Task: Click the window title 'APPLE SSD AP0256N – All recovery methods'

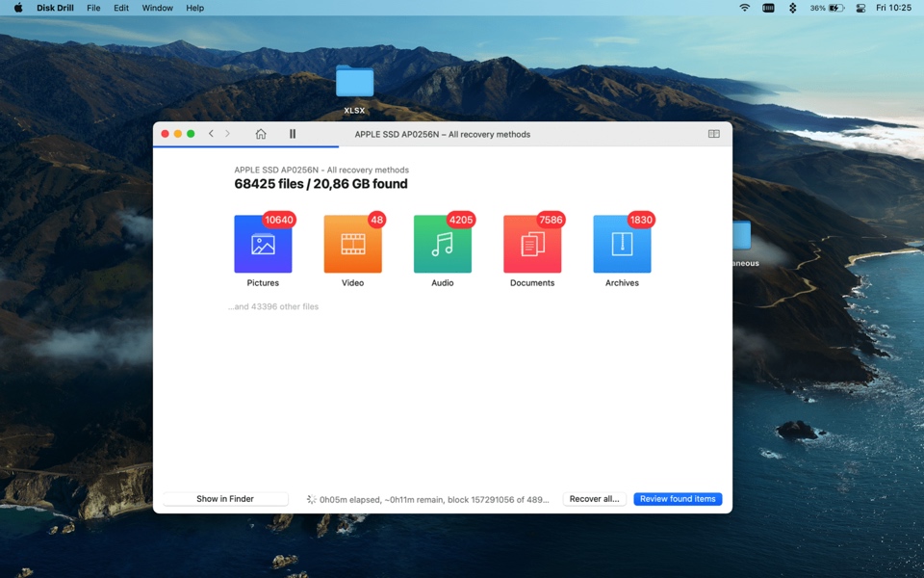Action: click(x=443, y=135)
